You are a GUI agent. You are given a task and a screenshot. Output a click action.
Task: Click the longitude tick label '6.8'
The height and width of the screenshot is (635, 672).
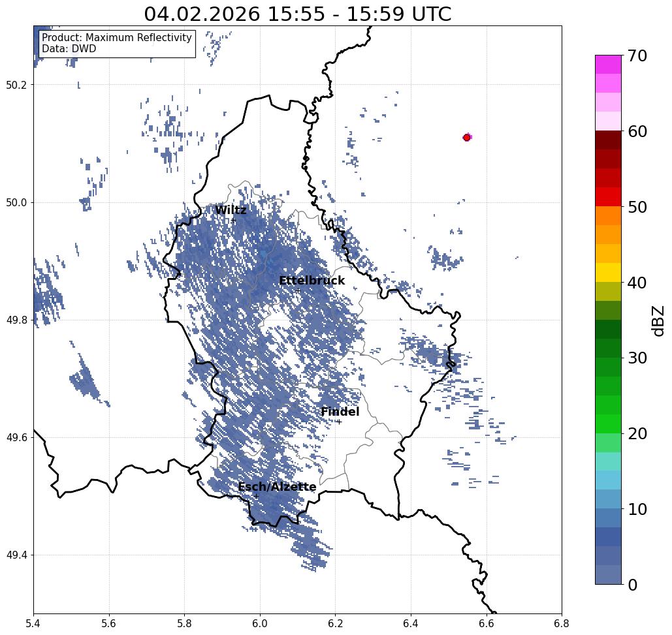pos(562,623)
